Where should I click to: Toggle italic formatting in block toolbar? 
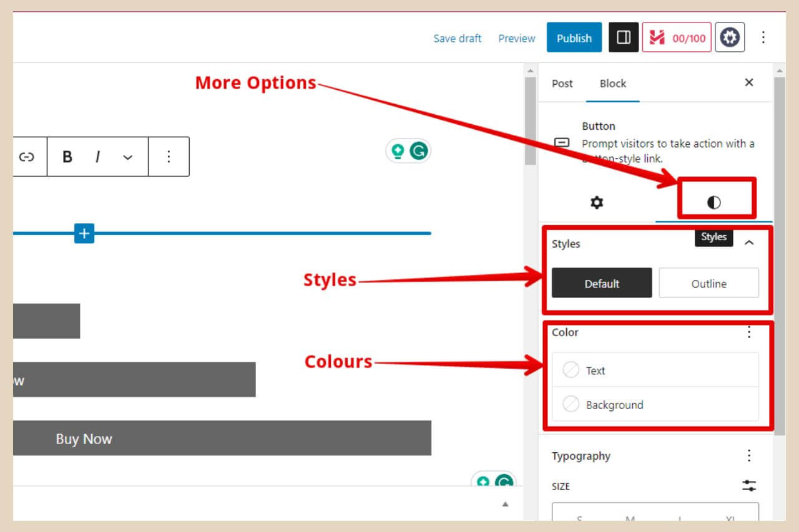click(x=97, y=157)
